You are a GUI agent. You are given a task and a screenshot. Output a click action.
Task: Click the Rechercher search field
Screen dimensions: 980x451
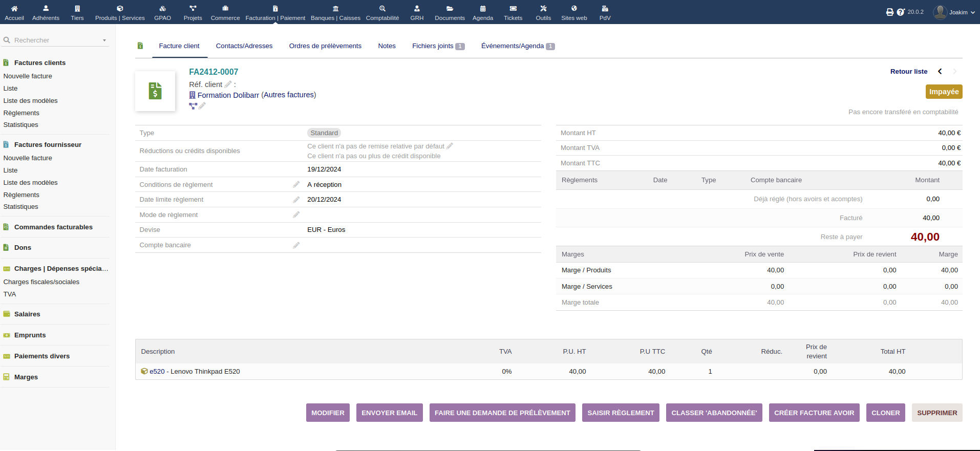(x=55, y=40)
